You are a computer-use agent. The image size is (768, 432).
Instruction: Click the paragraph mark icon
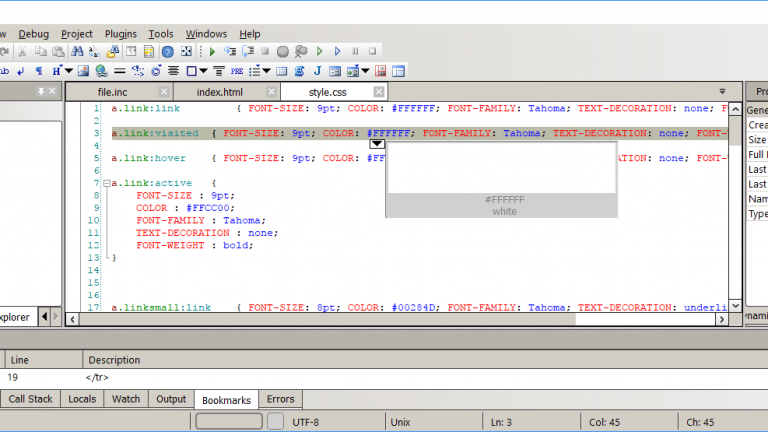click(39, 71)
